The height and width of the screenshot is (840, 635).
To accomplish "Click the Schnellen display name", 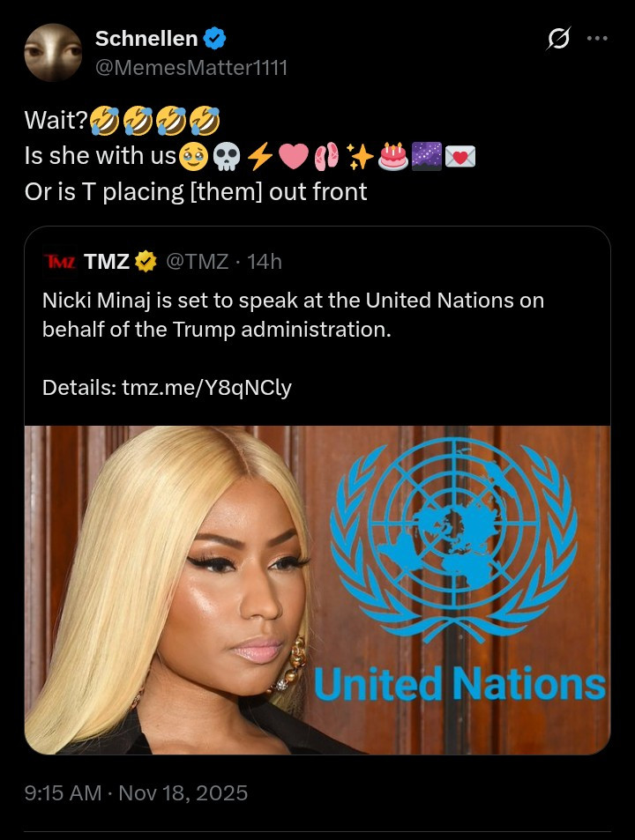I will (146, 39).
